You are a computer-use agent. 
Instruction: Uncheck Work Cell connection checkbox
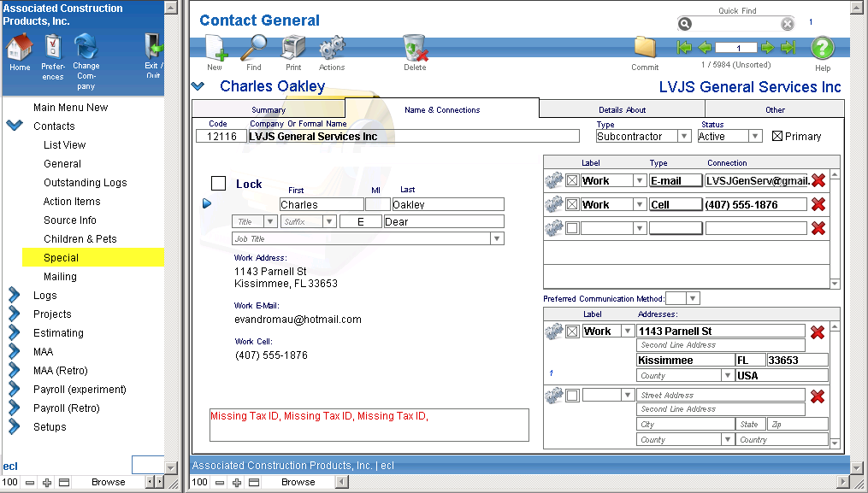[x=572, y=204]
